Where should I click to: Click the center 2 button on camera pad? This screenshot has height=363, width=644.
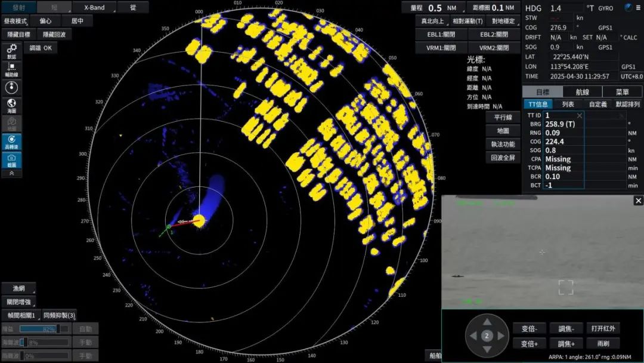[487, 336]
